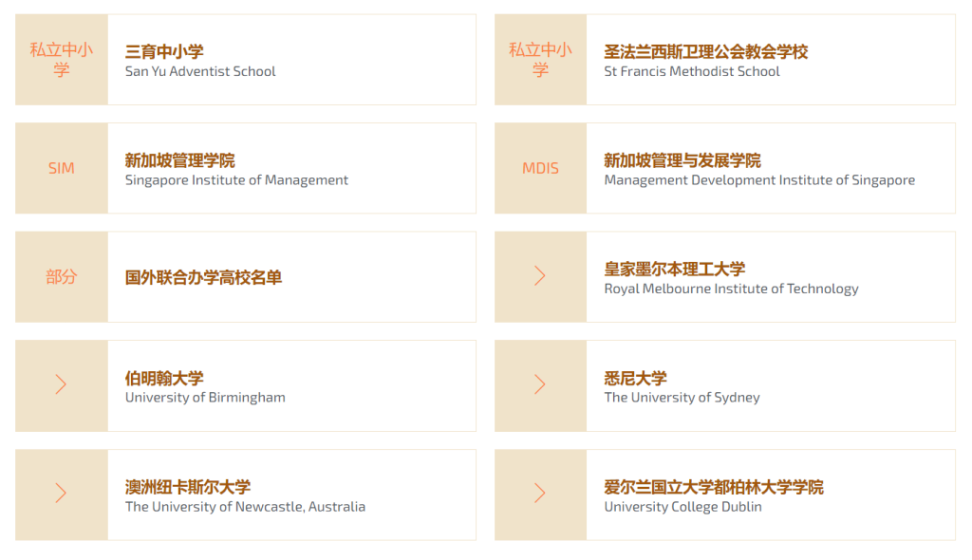Open 新加坡管理与发展学院 heading
The image size is (972, 560).
pos(682,160)
